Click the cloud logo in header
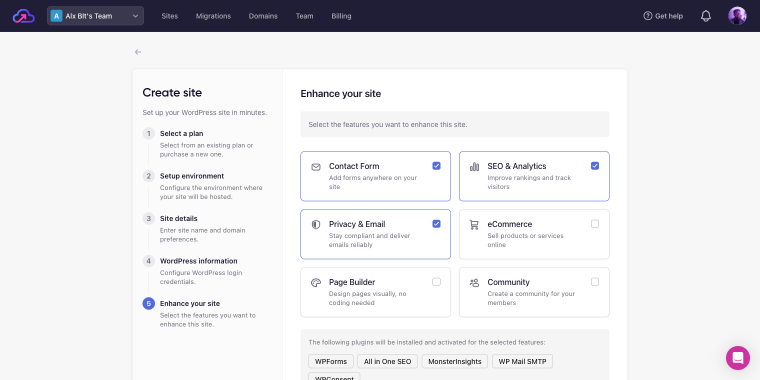Viewport: 760px width, 380px height. pyautogui.click(x=24, y=16)
